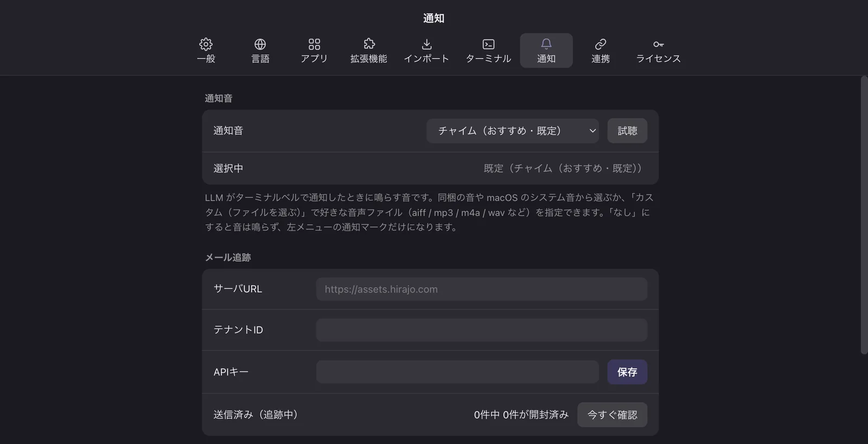Click the 0件中 0件が開封済み status text
868x444 pixels.
521,415
